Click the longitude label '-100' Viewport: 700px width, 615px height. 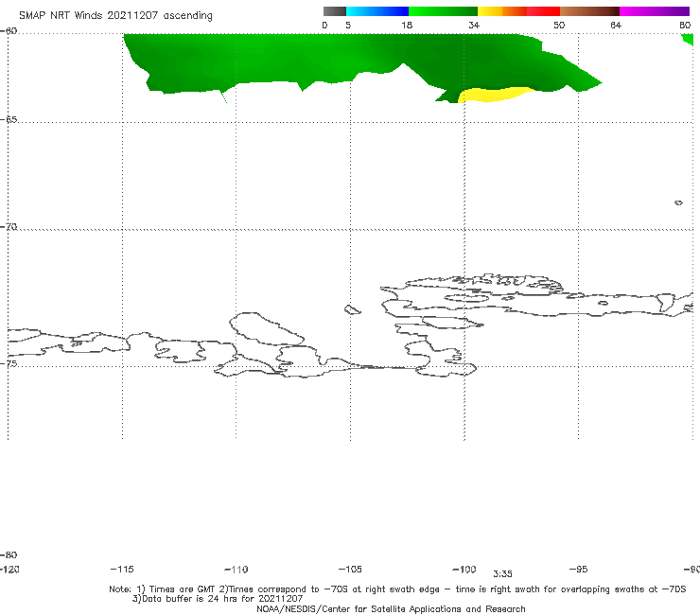coord(464,569)
